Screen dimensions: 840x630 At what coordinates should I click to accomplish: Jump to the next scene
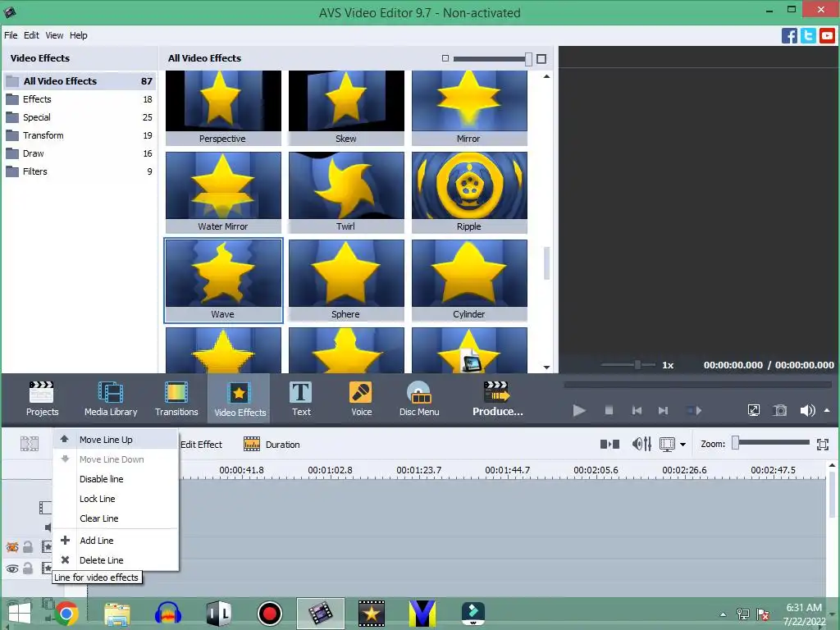pyautogui.click(x=695, y=410)
